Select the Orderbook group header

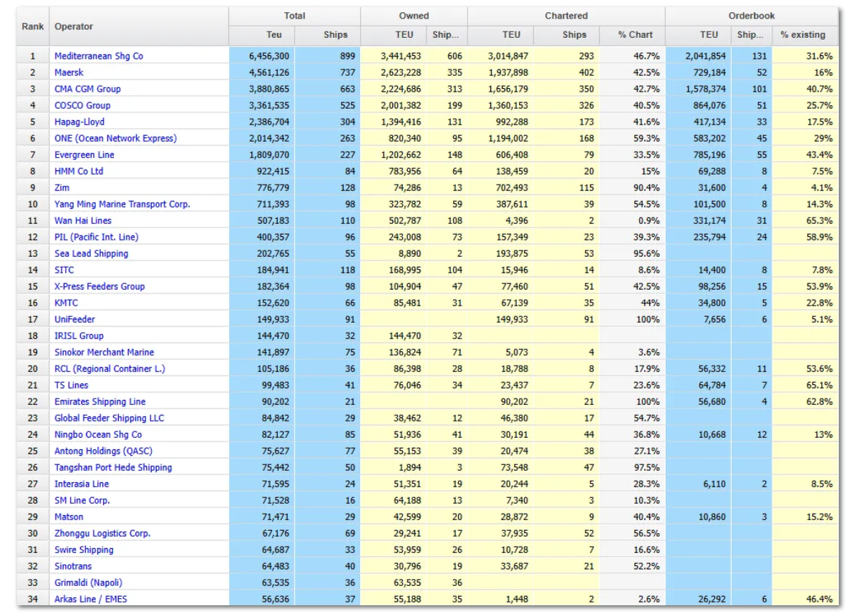(x=752, y=16)
